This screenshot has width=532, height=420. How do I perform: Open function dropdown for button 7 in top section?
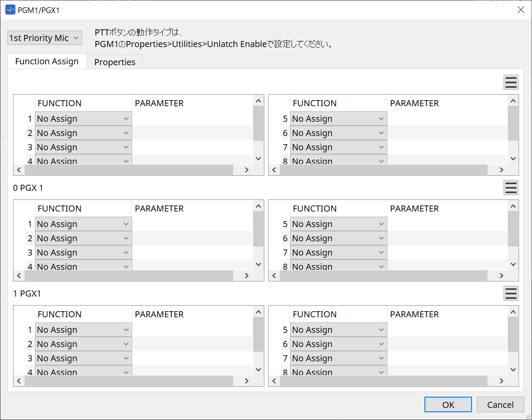[x=338, y=147]
